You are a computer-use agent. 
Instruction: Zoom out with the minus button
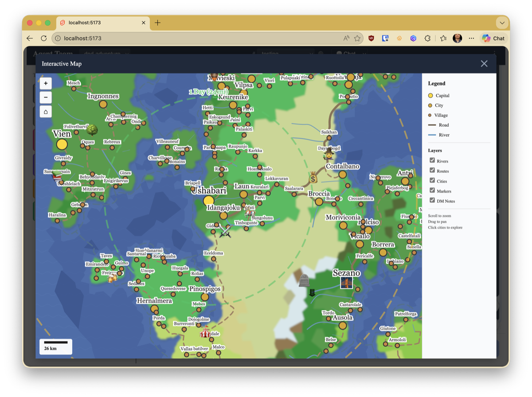46,97
